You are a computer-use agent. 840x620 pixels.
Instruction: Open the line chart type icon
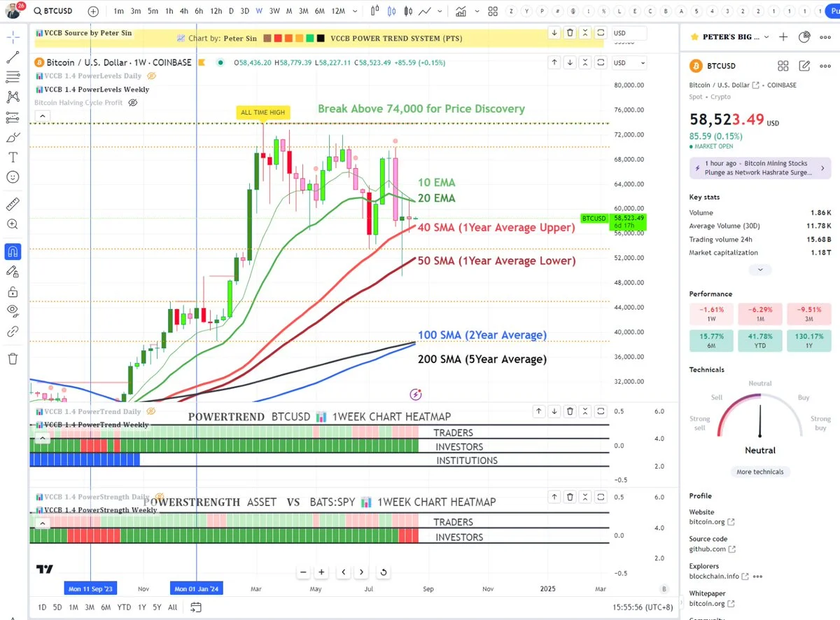coord(425,11)
